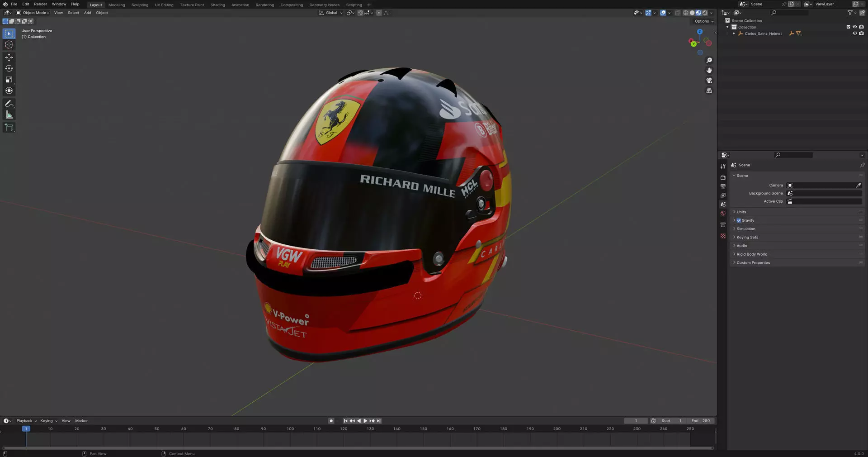Toggle proportional editing button
This screenshot has width=868, height=457.
(379, 13)
